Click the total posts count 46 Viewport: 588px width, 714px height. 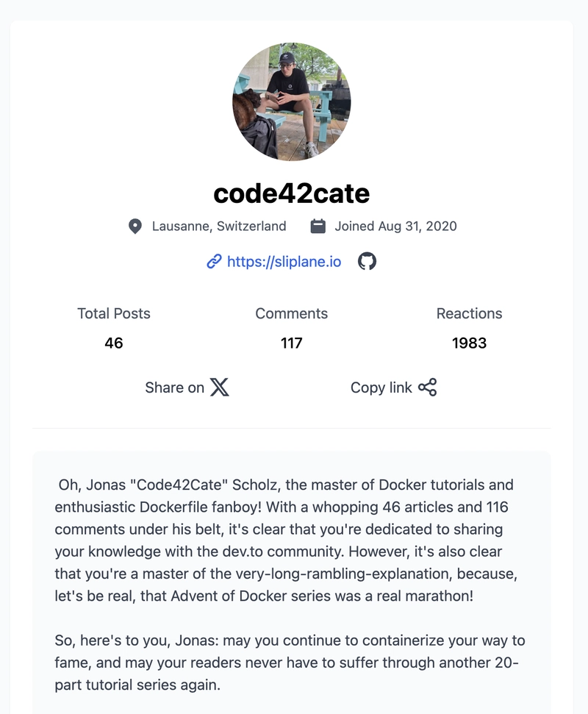pyautogui.click(x=114, y=343)
